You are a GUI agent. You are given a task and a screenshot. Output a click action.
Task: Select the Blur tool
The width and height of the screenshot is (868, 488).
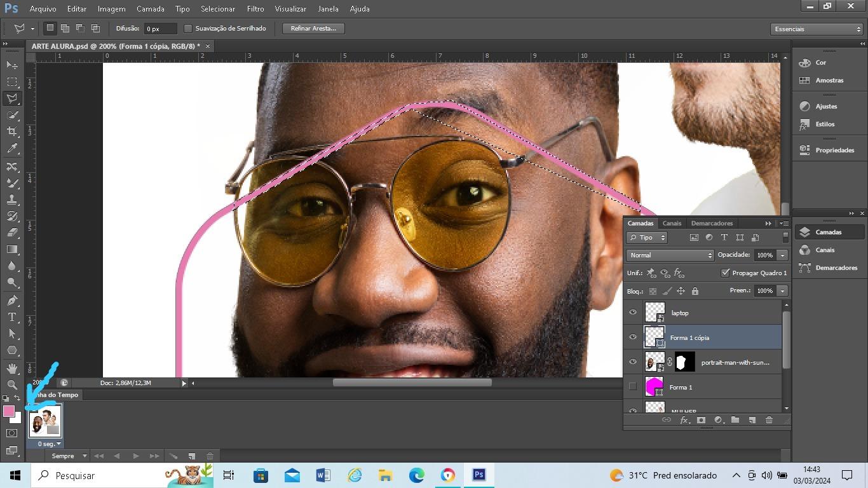click(x=12, y=266)
